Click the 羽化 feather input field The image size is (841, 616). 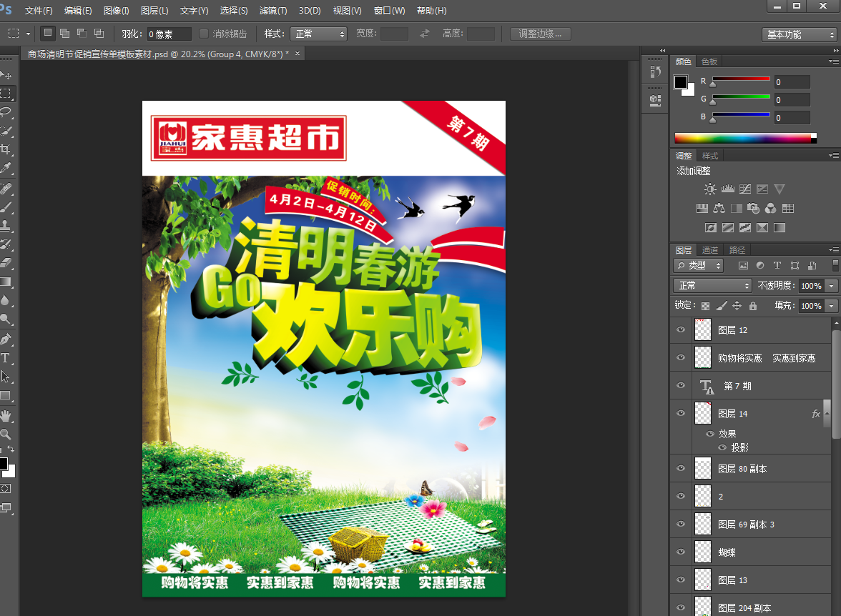(169, 34)
